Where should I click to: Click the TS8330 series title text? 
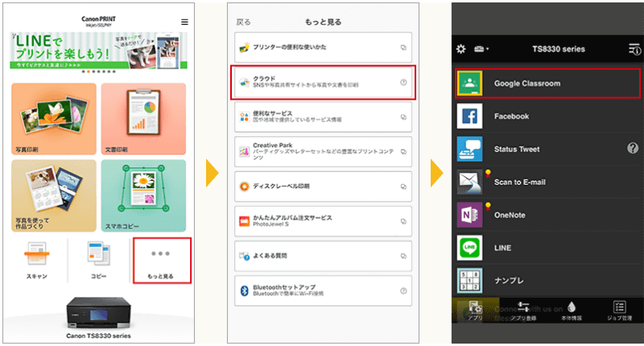tap(559, 49)
